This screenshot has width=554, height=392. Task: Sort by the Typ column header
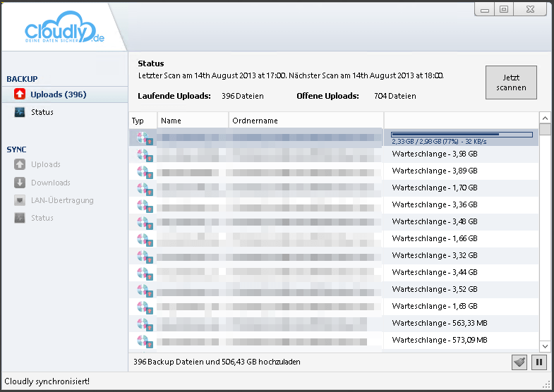[x=143, y=121]
